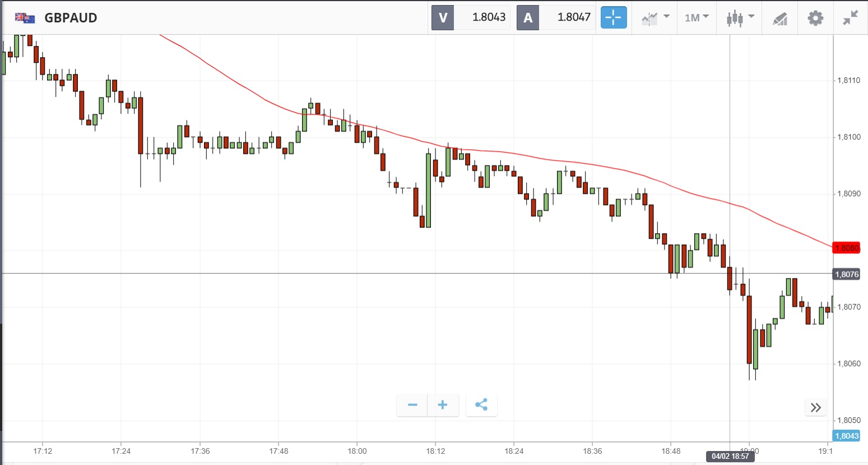Open chart settings gear
Screen dimensions: 868x465
[x=815, y=18]
